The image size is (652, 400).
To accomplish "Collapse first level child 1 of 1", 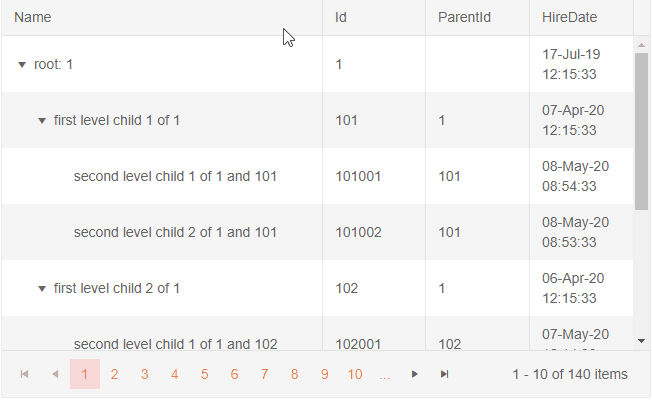I will tap(42, 120).
